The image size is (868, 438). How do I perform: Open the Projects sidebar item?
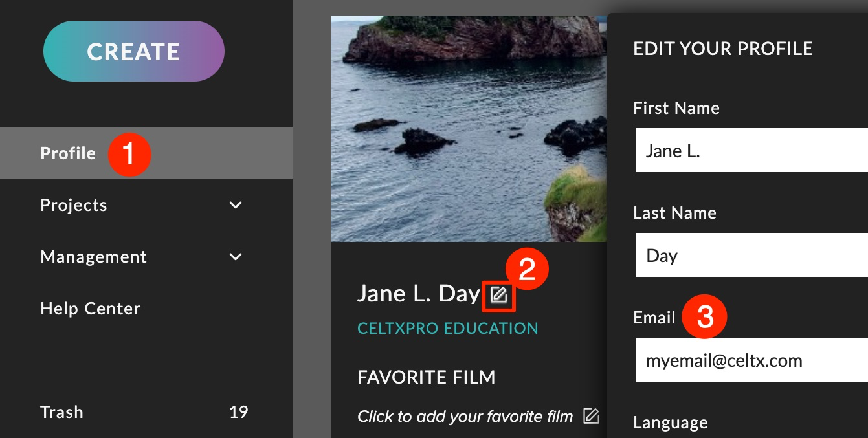pyautogui.click(x=146, y=205)
